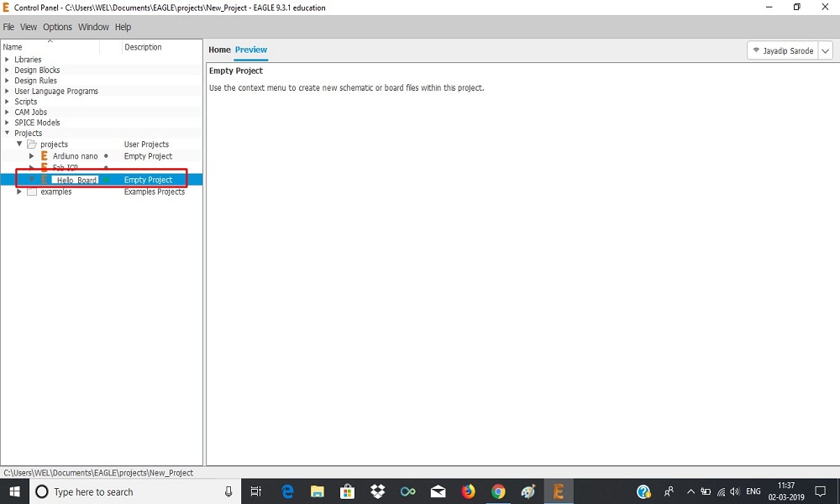This screenshot has width=840, height=504.
Task: Open Task View from the taskbar
Action: click(256, 491)
